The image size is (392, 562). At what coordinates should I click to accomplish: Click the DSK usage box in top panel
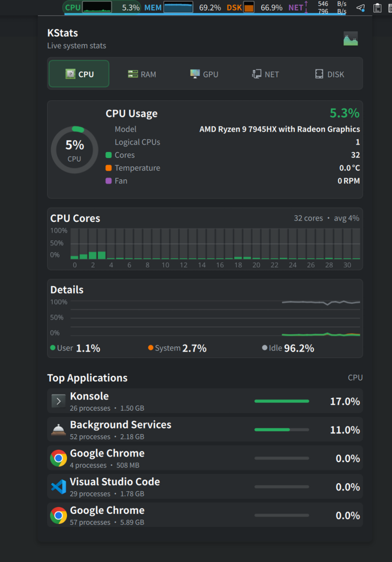[249, 7]
